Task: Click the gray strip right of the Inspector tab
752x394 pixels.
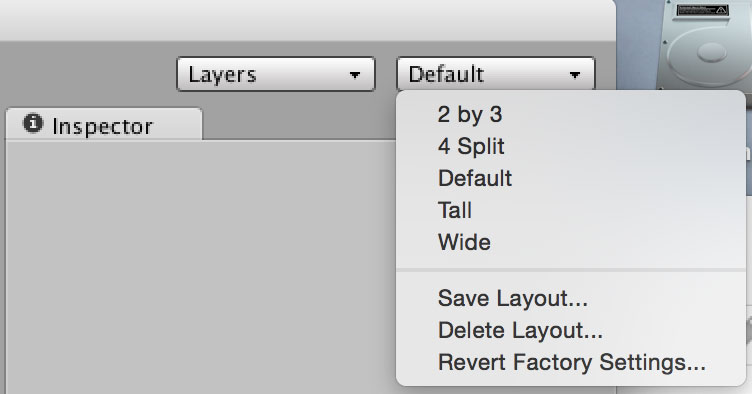Action: tap(299, 124)
